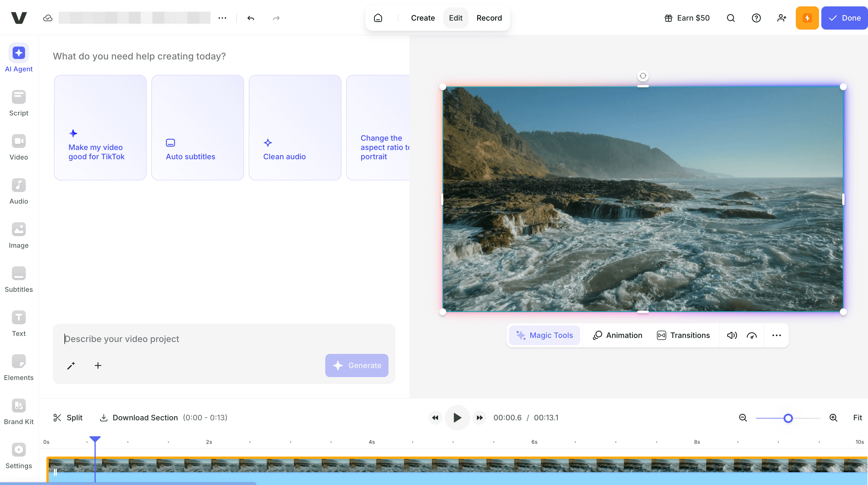
Task: Mute the selected clip's audio
Action: pyautogui.click(x=731, y=335)
